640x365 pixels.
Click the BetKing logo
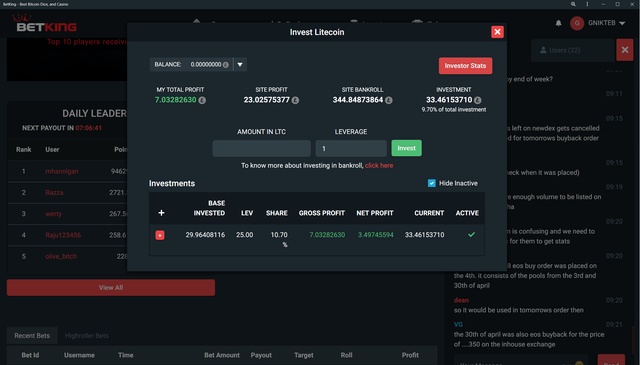coord(45,23)
